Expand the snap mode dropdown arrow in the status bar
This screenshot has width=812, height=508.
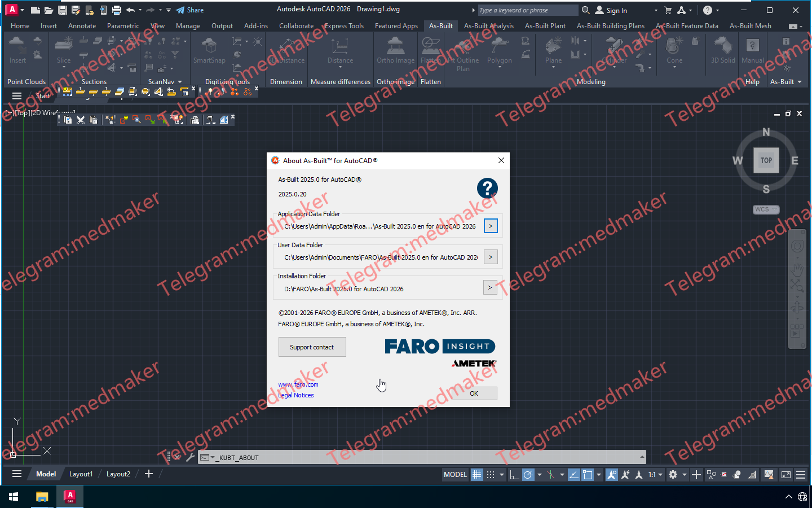[x=502, y=475]
